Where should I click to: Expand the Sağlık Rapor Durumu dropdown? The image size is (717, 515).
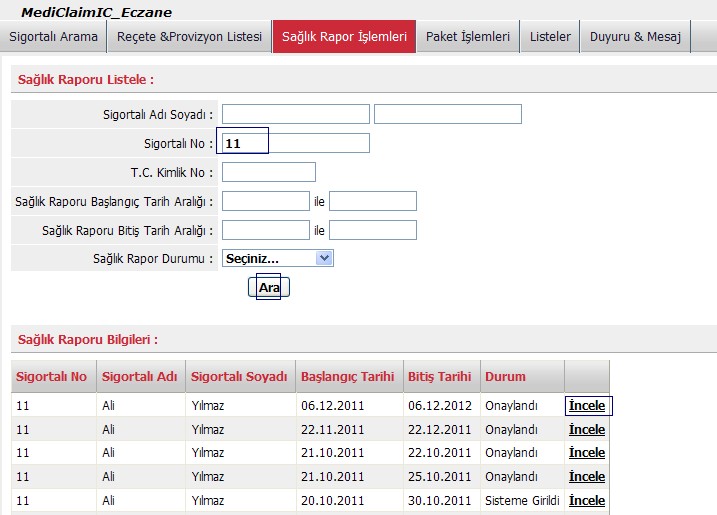(x=278, y=258)
